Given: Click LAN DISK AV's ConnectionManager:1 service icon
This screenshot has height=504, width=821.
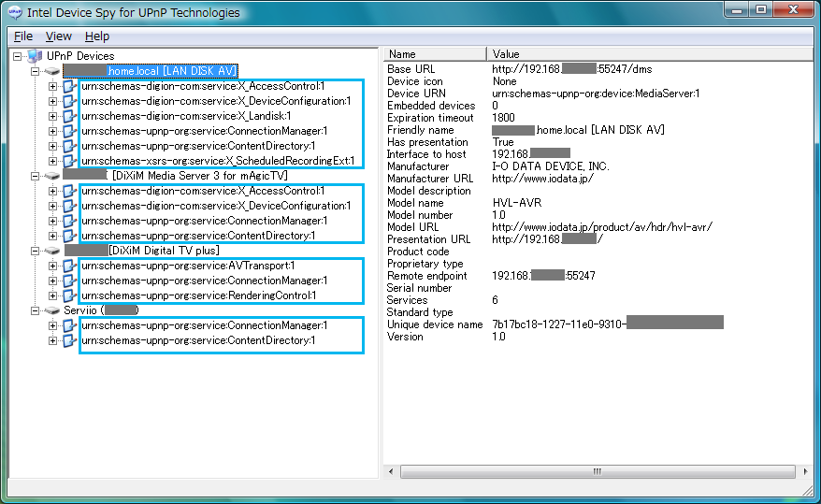Looking at the screenshot, I should click(69, 131).
